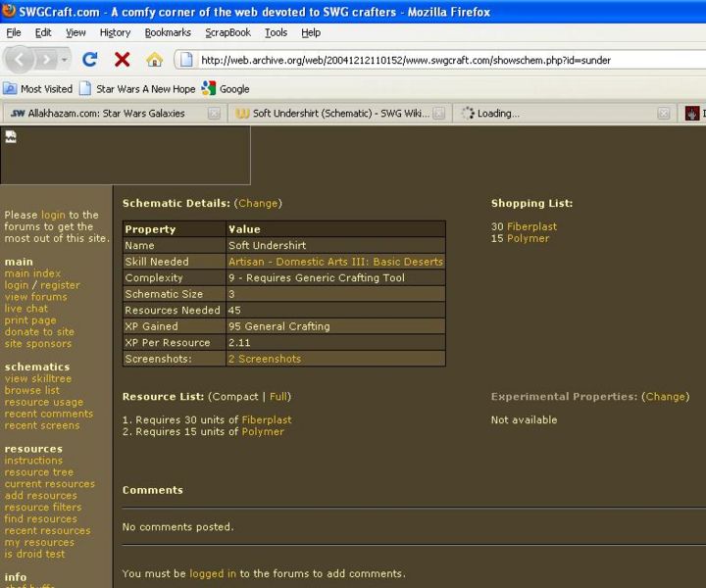706x588 pixels.
Task: Stop page loading with the red X
Action: 122,60
